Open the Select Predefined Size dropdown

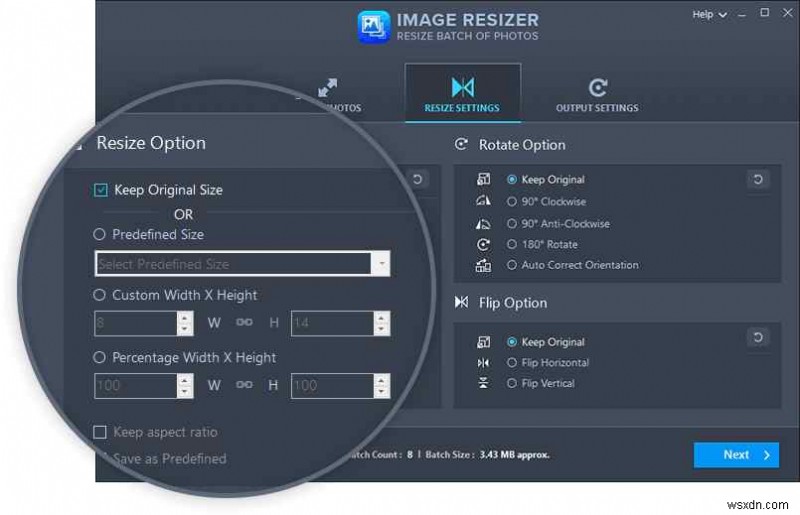pos(242,264)
